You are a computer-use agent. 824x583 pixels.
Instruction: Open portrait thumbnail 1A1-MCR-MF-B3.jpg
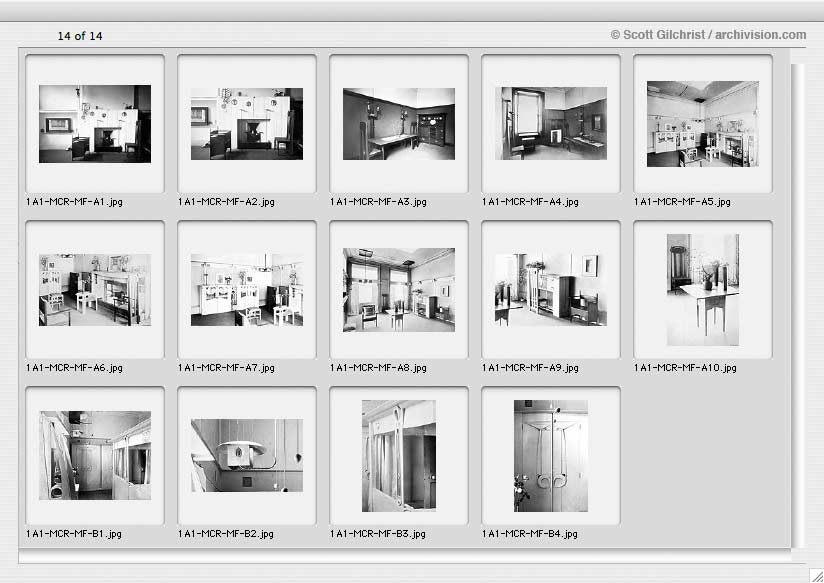tap(399, 455)
